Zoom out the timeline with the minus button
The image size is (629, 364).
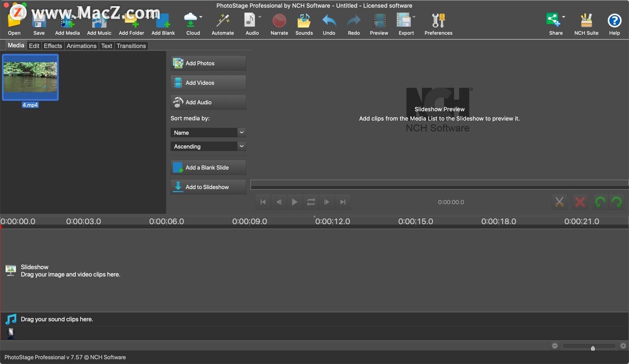pos(555,346)
